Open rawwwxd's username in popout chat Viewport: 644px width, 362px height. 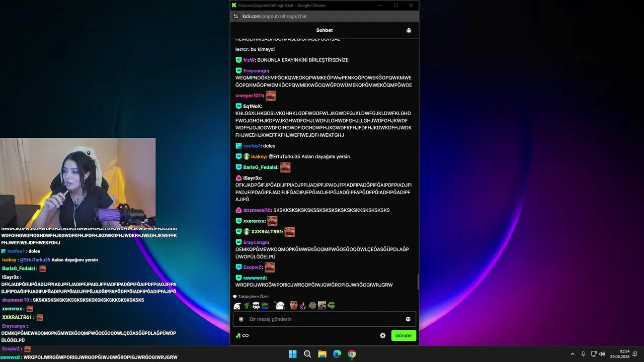coord(255,278)
